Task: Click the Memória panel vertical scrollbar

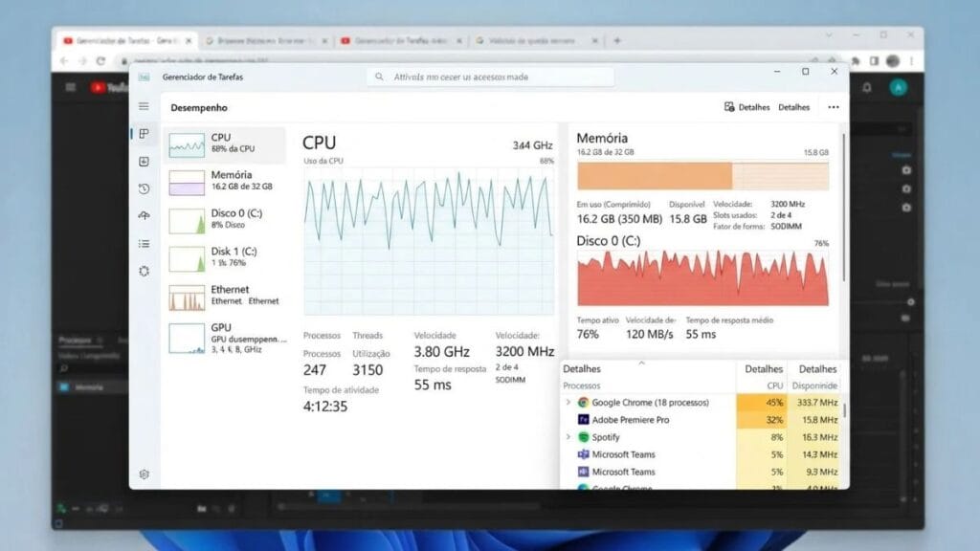Action: click(844, 207)
